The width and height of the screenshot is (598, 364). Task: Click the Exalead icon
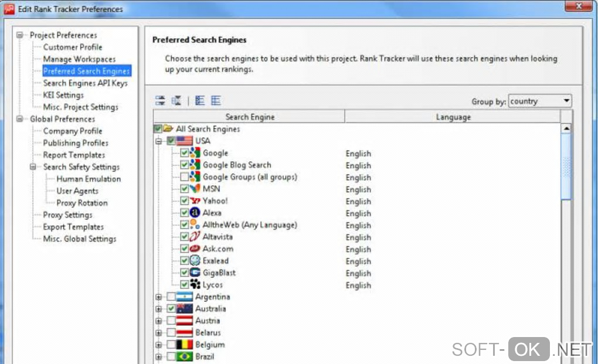195,261
